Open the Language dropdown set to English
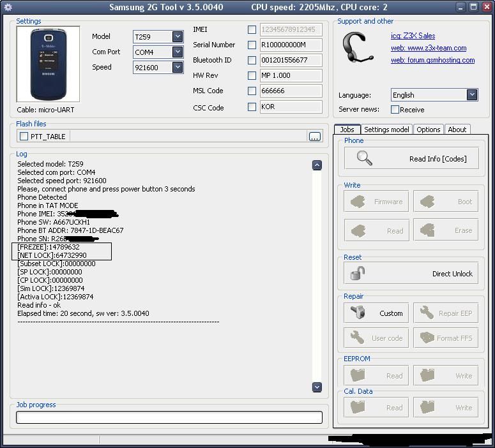495x448 pixels. 471,94
